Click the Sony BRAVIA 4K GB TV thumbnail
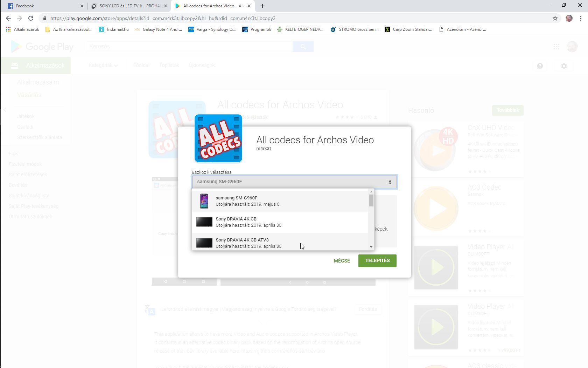The image size is (588, 368). (x=204, y=222)
